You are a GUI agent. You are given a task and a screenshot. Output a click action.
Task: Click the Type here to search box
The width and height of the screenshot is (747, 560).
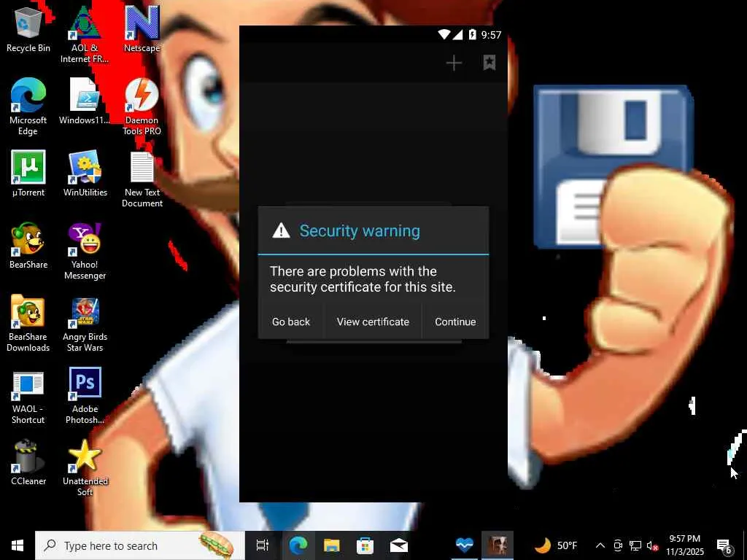139,545
